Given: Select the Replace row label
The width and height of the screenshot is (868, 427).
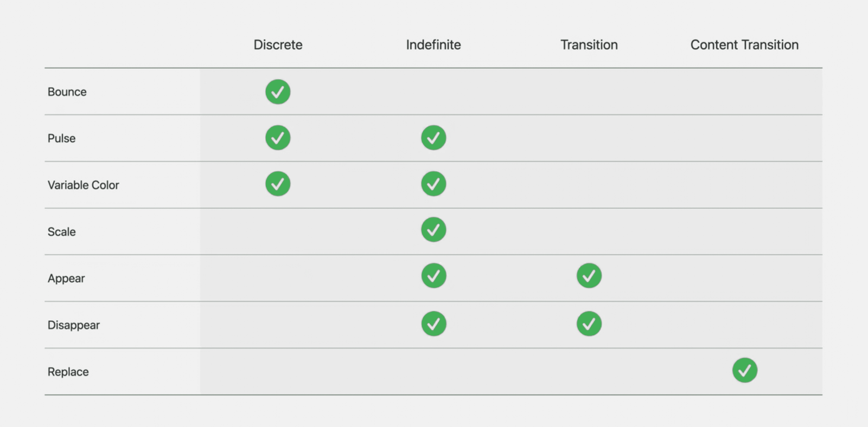Looking at the screenshot, I should tap(68, 372).
